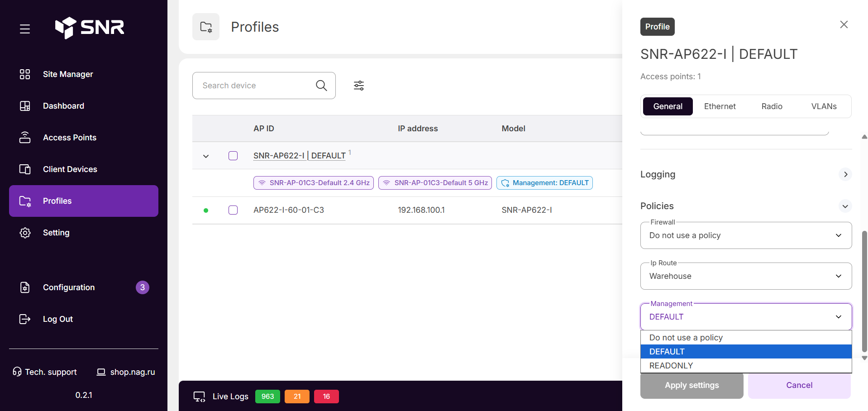Click the scrollbar up arrow in panel
Screen dimensions: 868x411
coord(864,137)
